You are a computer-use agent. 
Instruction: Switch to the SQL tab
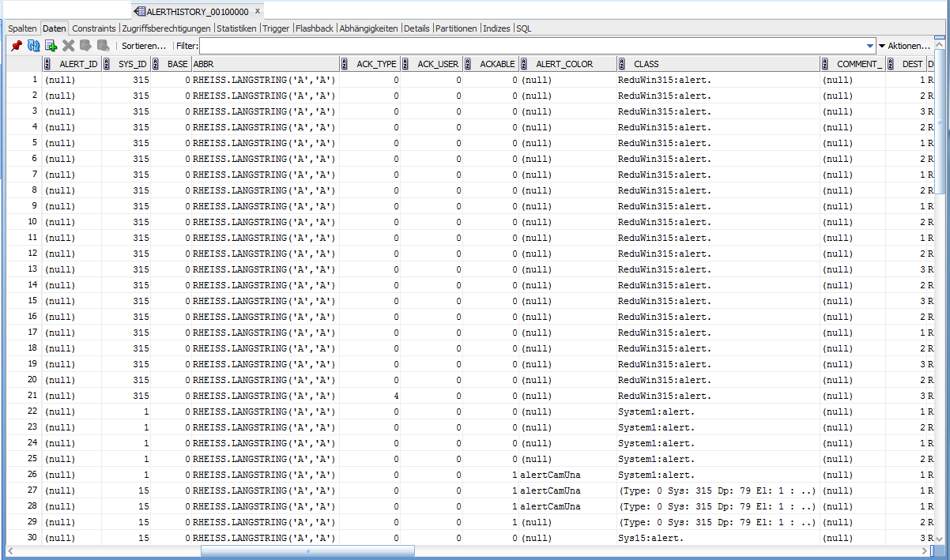pos(524,28)
